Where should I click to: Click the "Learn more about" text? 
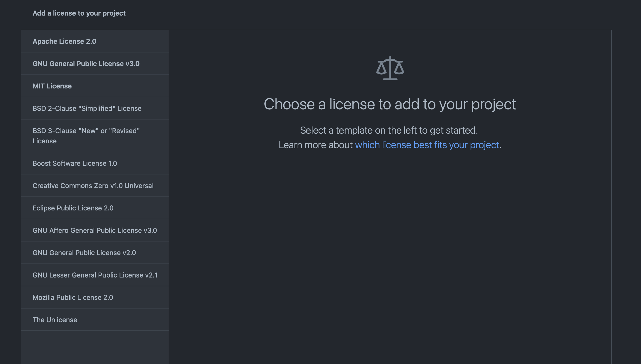point(315,145)
